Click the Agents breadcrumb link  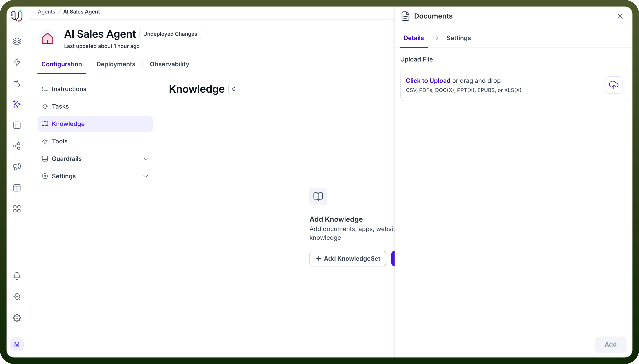point(46,12)
